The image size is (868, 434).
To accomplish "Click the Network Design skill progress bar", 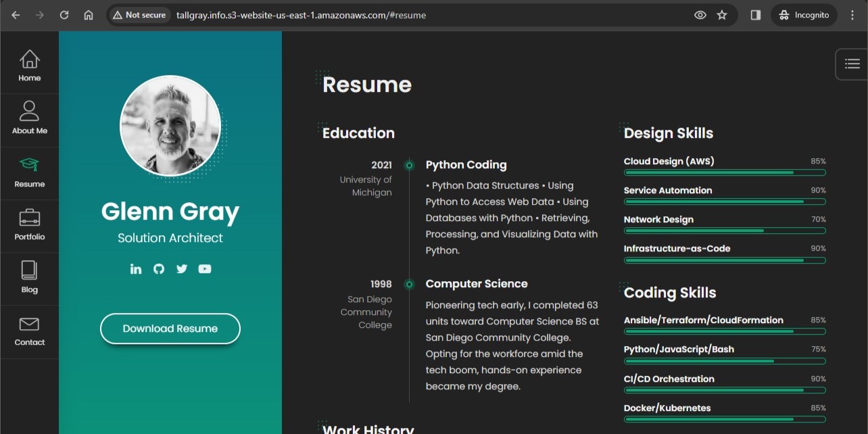I will [724, 230].
